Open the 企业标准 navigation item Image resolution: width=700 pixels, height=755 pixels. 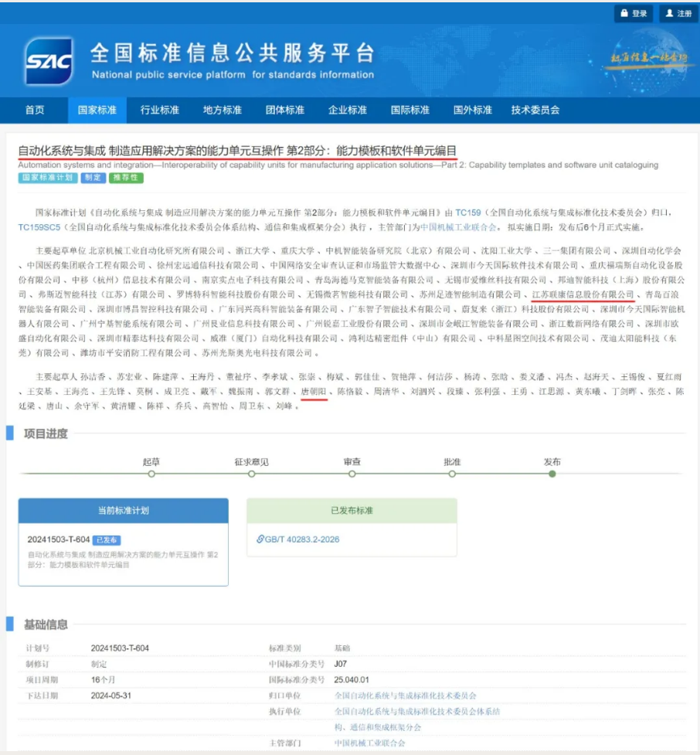[348, 110]
